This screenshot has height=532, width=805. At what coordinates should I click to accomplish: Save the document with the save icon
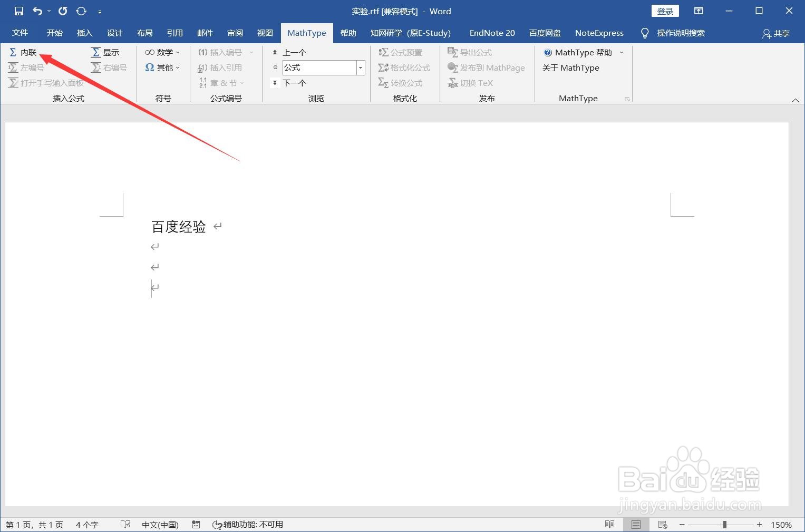[x=18, y=11]
